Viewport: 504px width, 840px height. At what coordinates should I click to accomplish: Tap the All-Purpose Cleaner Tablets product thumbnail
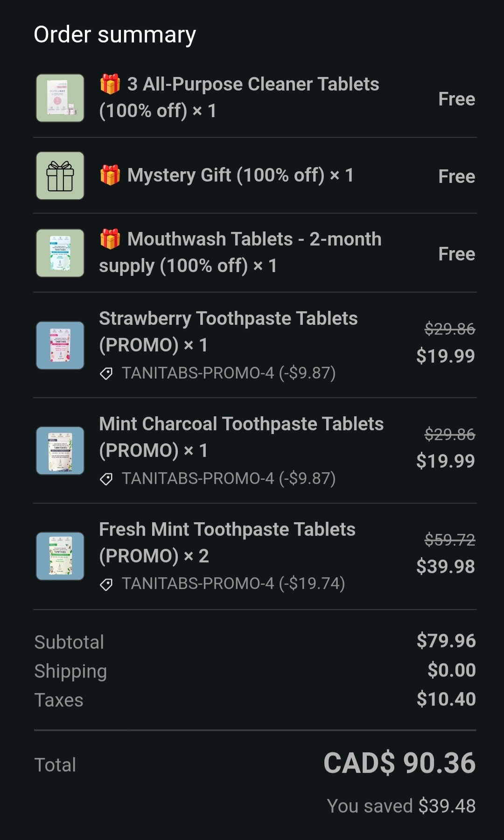(60, 98)
